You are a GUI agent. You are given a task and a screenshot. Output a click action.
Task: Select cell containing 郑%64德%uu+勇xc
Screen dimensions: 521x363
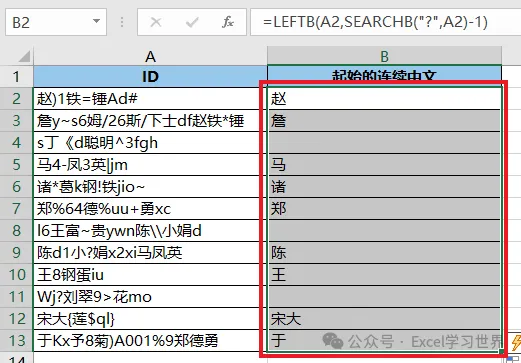pos(150,209)
